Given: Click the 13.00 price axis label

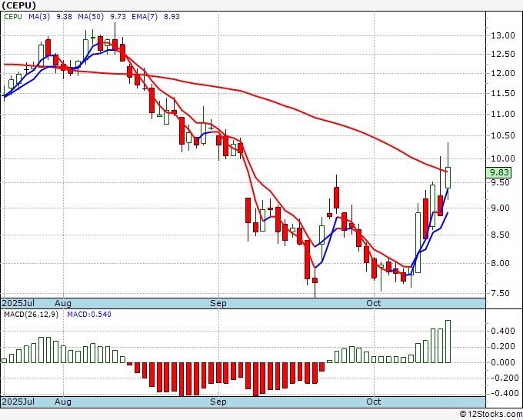Looking at the screenshot, I should tap(503, 35).
